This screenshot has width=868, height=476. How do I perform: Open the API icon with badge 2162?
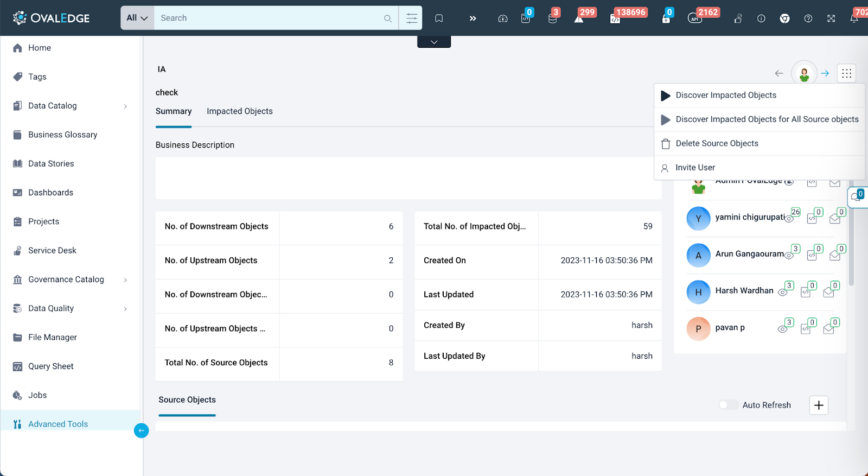695,19
